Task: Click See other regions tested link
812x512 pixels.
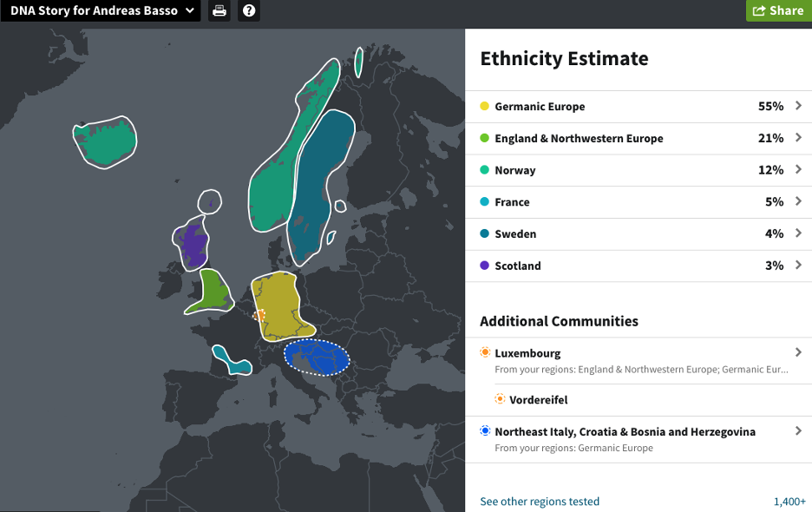Action: click(x=540, y=502)
